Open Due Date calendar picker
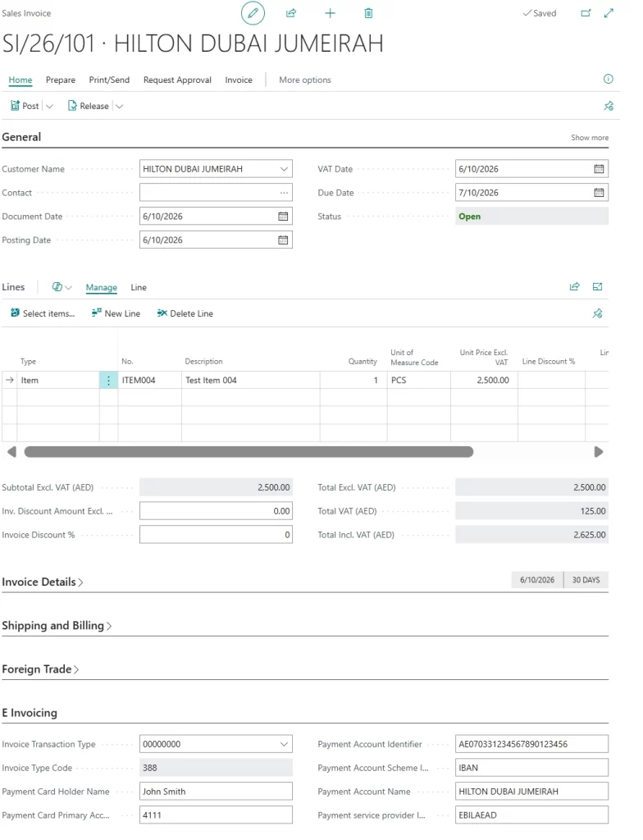The width and height of the screenshot is (643, 840). (x=599, y=192)
